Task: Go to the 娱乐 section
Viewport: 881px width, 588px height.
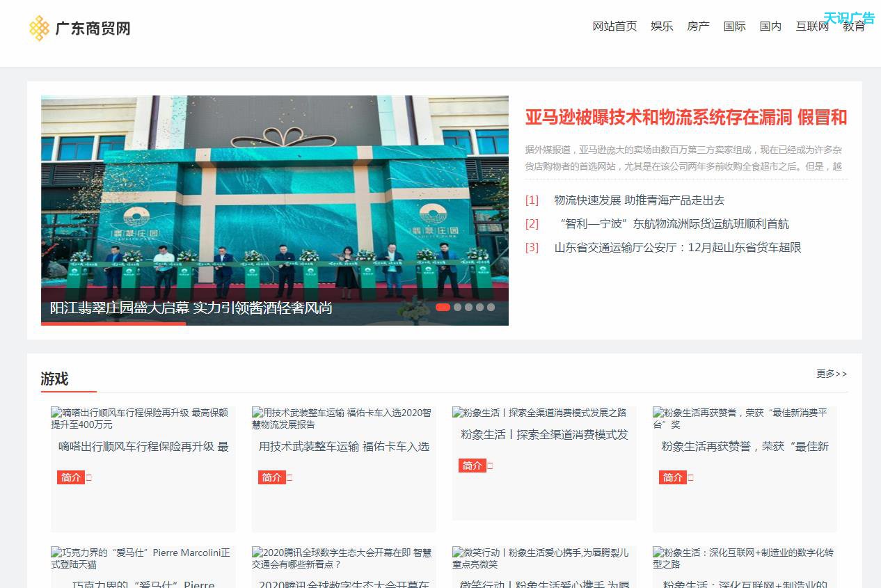Action: click(662, 26)
